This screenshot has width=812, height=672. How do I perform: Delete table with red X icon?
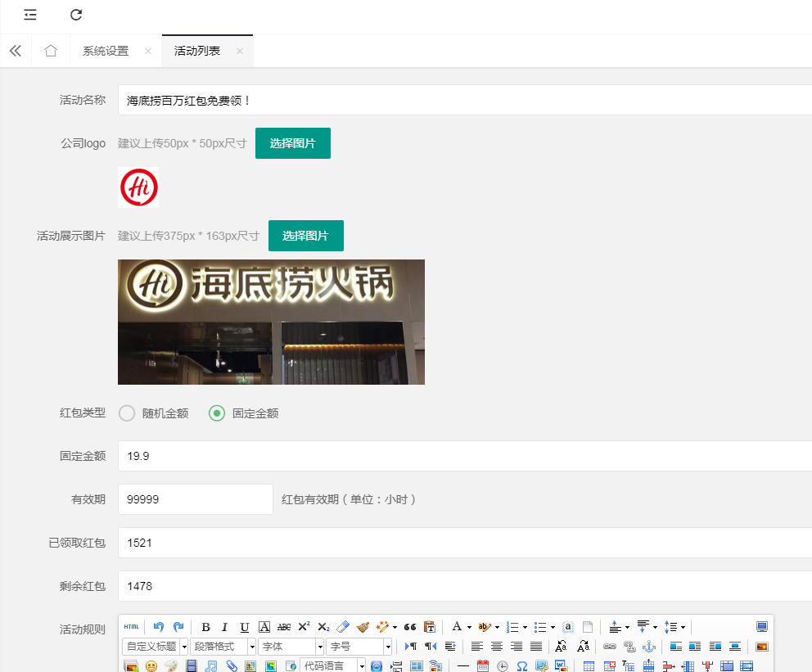609,665
